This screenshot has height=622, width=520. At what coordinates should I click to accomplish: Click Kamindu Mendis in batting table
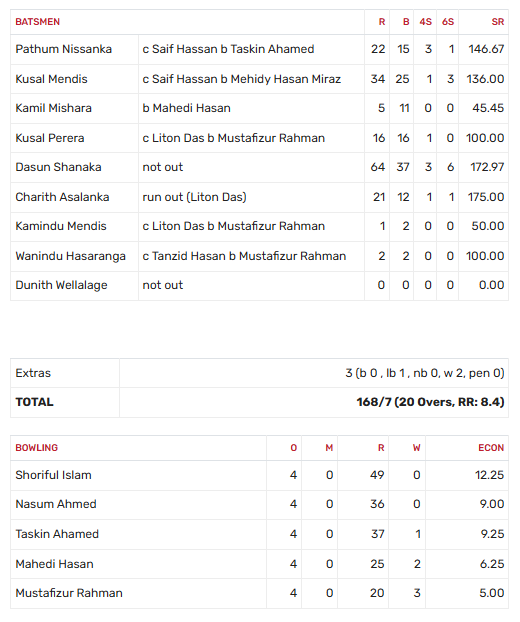click(x=61, y=226)
